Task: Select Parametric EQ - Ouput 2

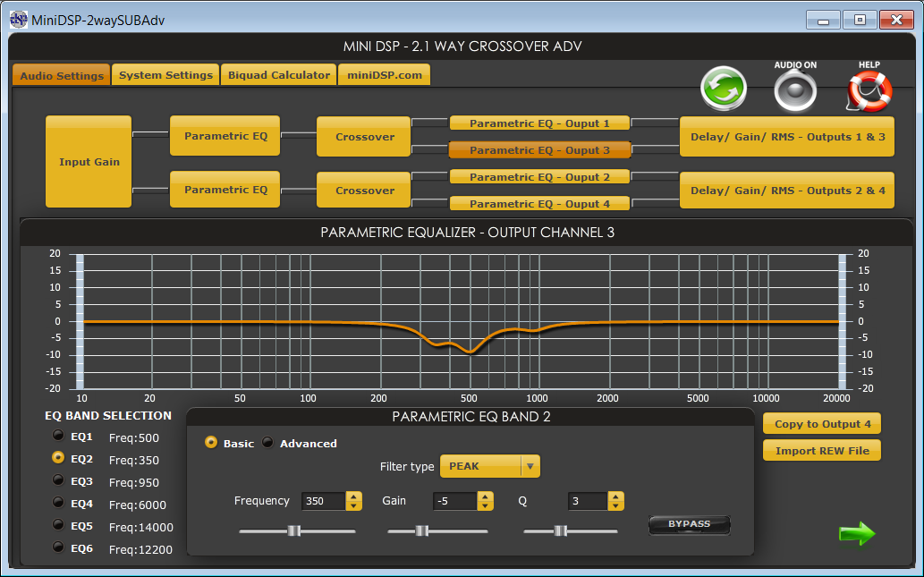Action: pos(539,177)
